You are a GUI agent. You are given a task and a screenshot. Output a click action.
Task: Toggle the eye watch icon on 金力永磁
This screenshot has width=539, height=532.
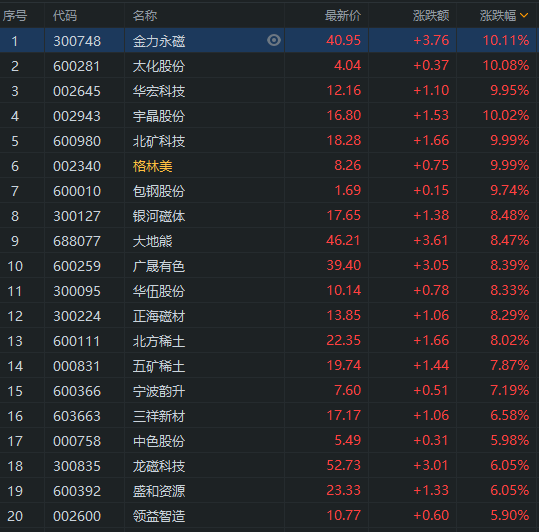point(274,40)
